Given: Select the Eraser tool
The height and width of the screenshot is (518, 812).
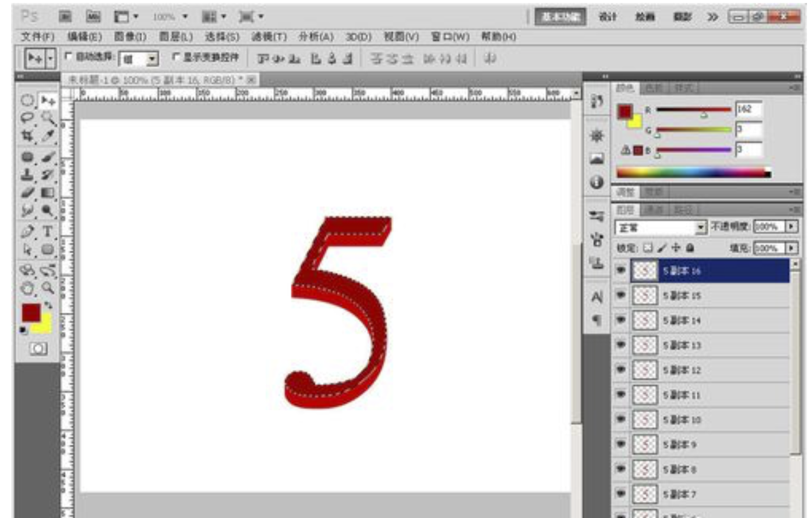Looking at the screenshot, I should (x=27, y=192).
